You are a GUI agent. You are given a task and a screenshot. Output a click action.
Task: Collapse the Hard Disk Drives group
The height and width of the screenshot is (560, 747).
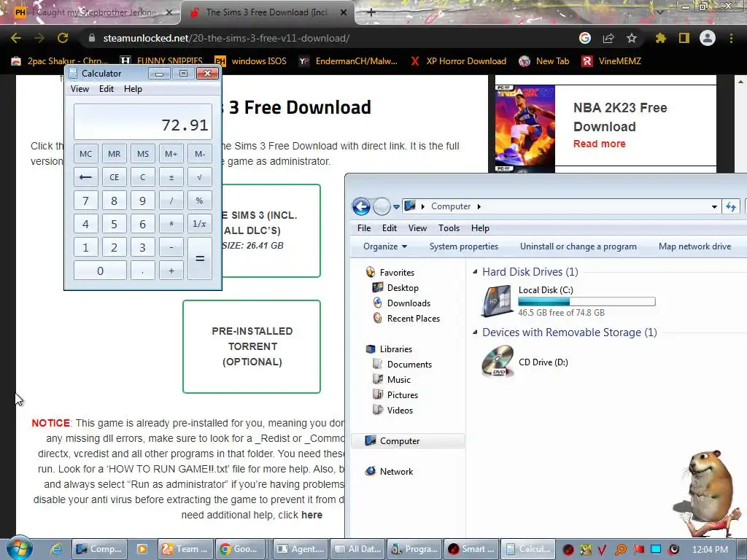(475, 271)
